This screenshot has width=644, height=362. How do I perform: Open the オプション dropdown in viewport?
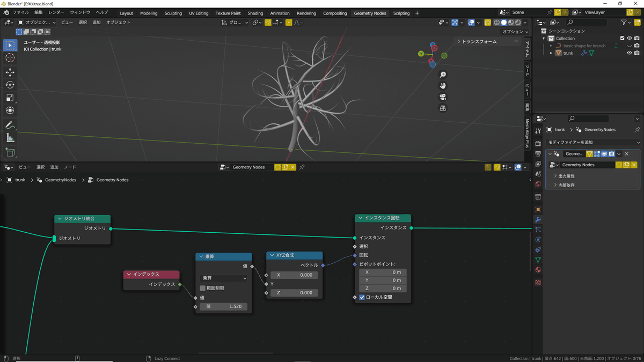pyautogui.click(x=515, y=32)
